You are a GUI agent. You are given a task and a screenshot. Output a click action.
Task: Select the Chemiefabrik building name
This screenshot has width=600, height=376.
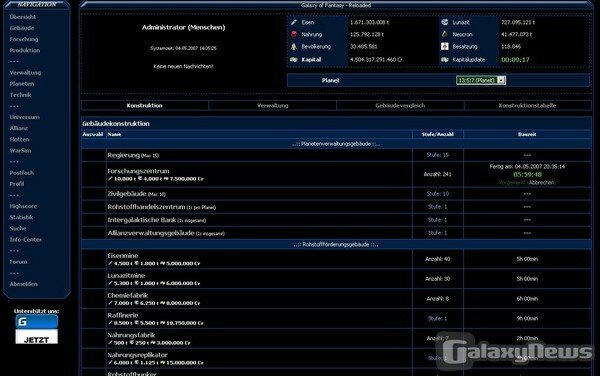pos(127,295)
